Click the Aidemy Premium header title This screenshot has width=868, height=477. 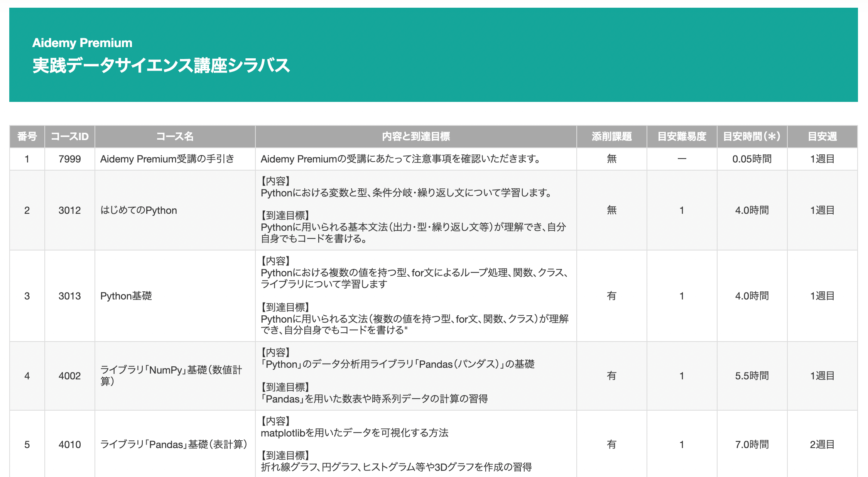tap(82, 43)
